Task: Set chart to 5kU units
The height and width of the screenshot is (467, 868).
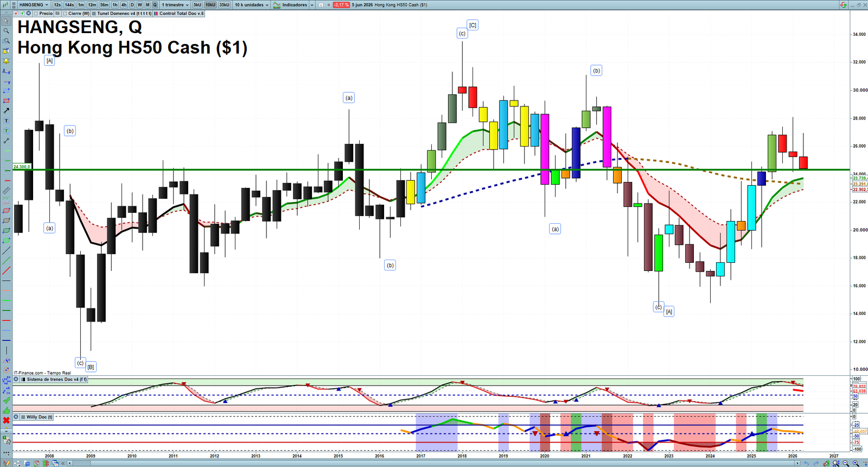Action: [x=197, y=5]
